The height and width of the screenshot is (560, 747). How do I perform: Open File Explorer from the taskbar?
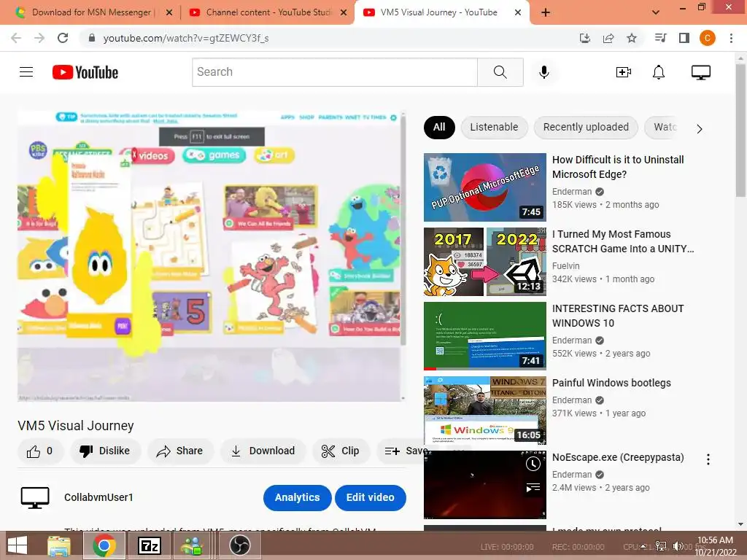[x=58, y=546]
